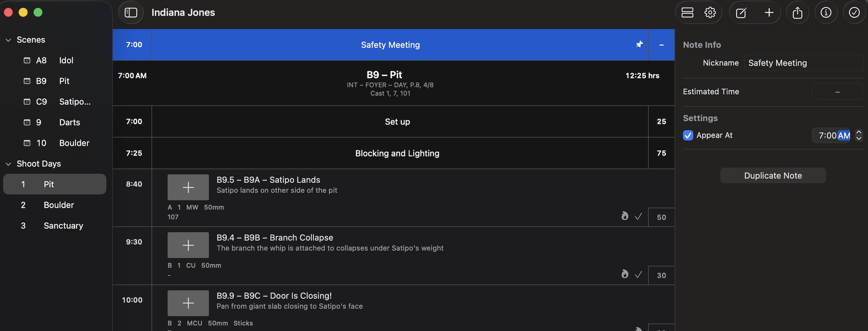Viewport: 868px width, 331px height.
Task: Toggle the sidebar panel button
Action: pos(131,13)
